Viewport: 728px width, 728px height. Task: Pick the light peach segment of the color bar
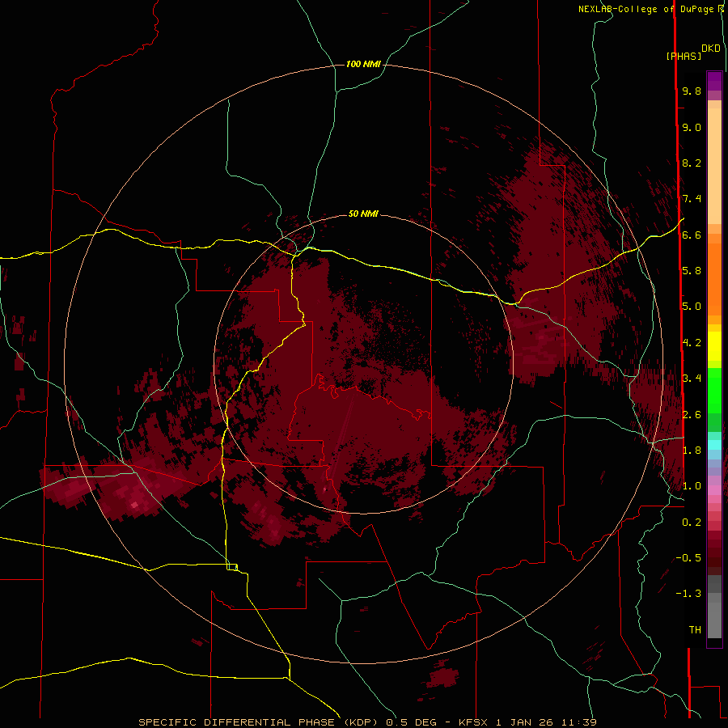pos(714,166)
